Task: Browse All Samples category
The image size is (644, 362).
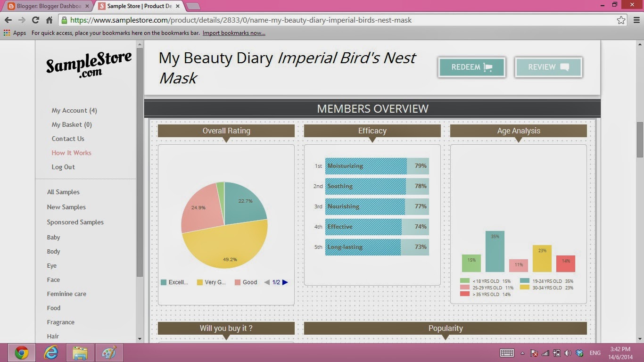Action: click(x=63, y=192)
